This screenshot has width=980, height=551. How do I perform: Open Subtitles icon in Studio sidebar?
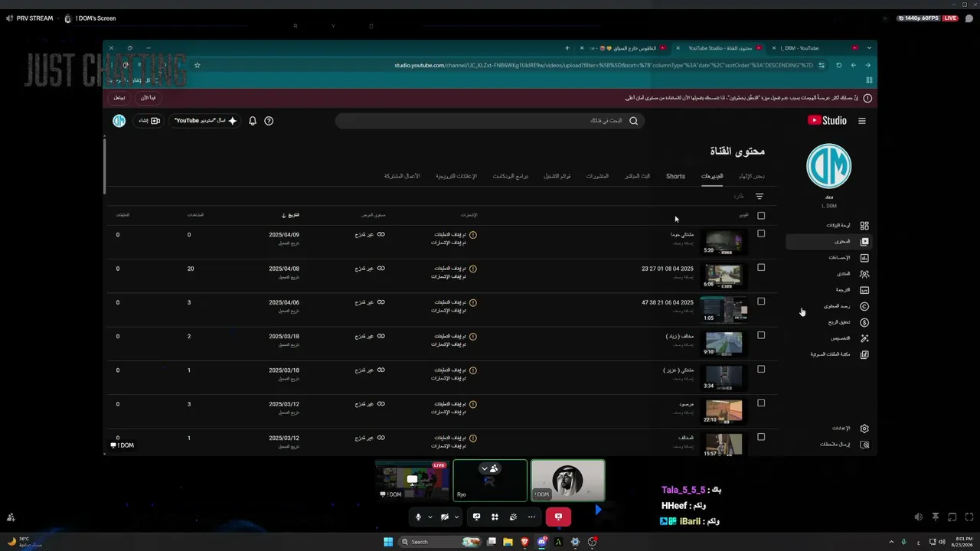pyautogui.click(x=864, y=290)
